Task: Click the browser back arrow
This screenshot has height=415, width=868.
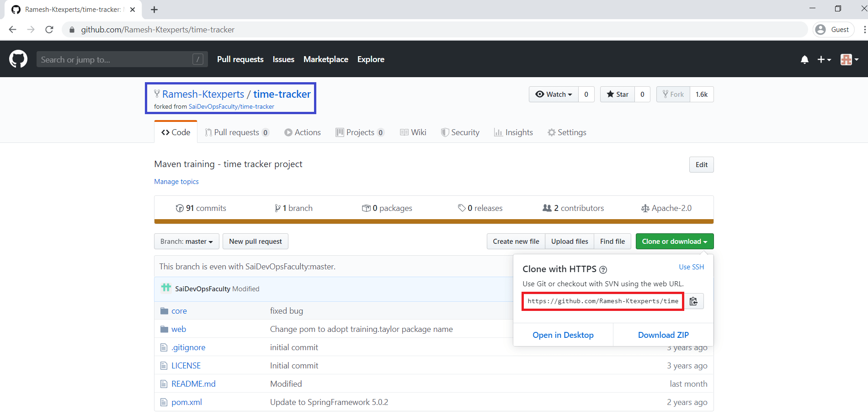Action: pos(12,30)
